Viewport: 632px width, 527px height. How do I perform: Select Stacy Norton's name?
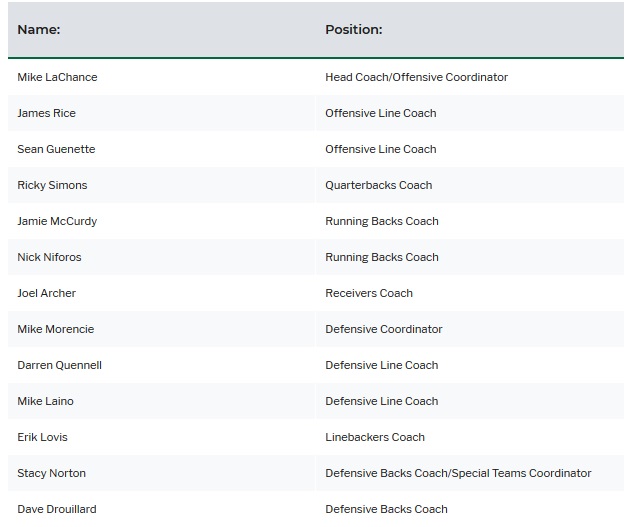tap(51, 473)
